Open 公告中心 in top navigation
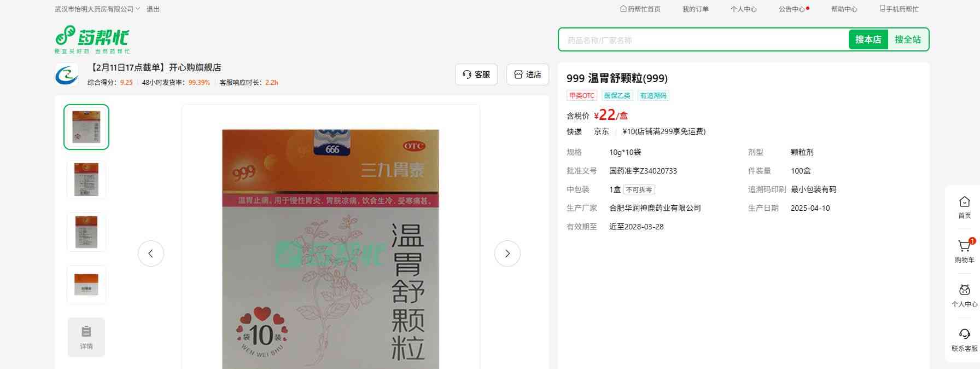The width and height of the screenshot is (980, 369). (x=791, y=9)
